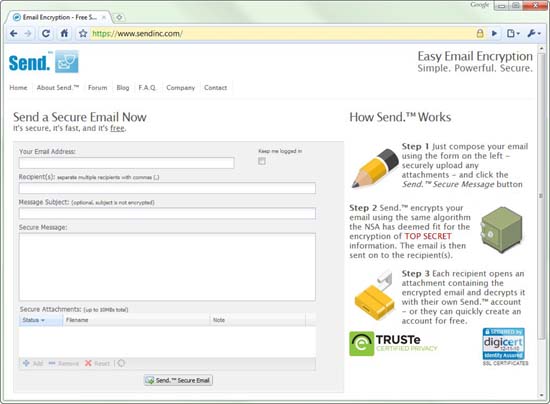Click inside the Secure Message text area

167,267
